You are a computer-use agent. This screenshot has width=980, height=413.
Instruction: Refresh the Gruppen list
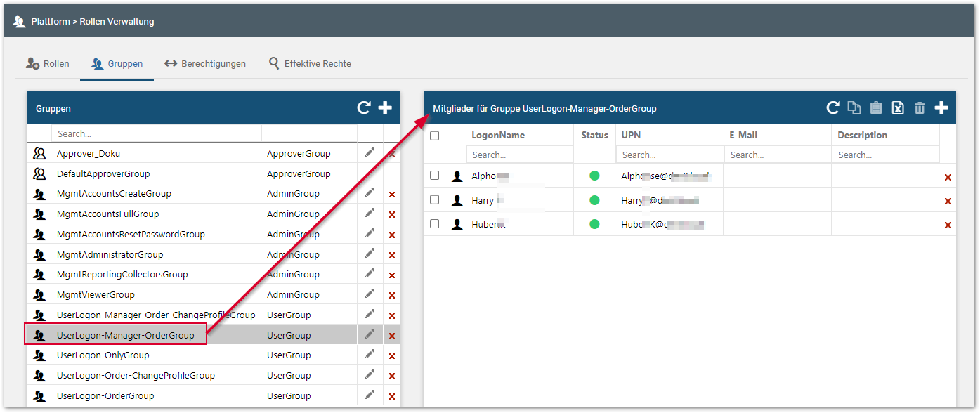(364, 108)
